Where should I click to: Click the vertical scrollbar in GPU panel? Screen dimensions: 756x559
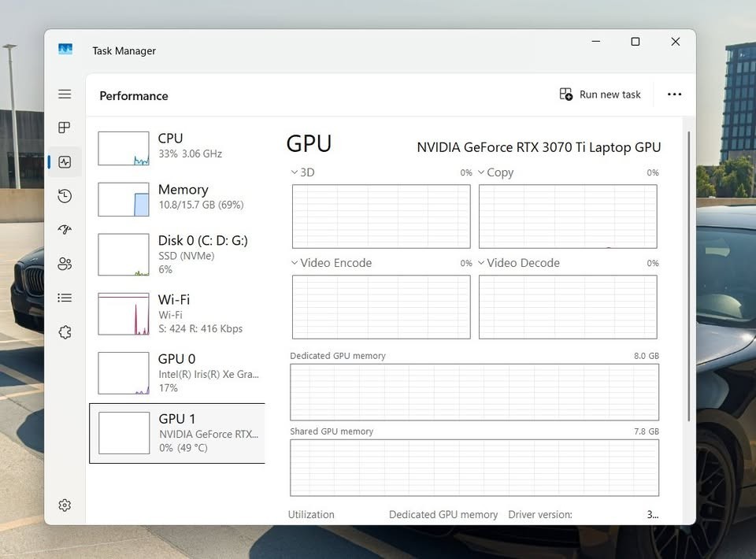[x=689, y=276]
